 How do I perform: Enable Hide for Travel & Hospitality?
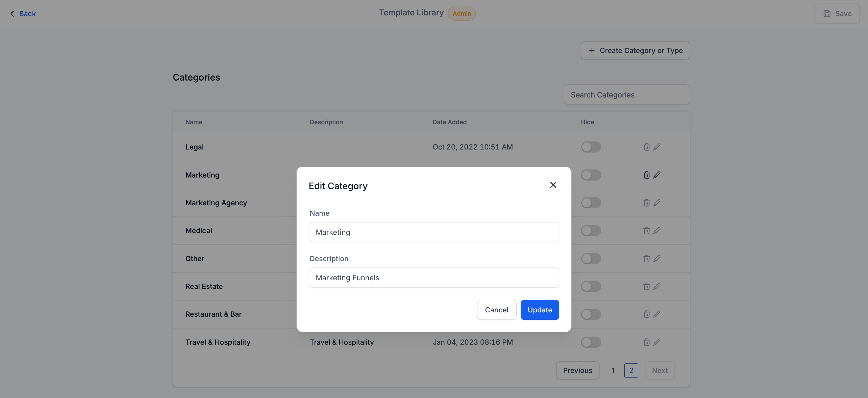tap(591, 342)
